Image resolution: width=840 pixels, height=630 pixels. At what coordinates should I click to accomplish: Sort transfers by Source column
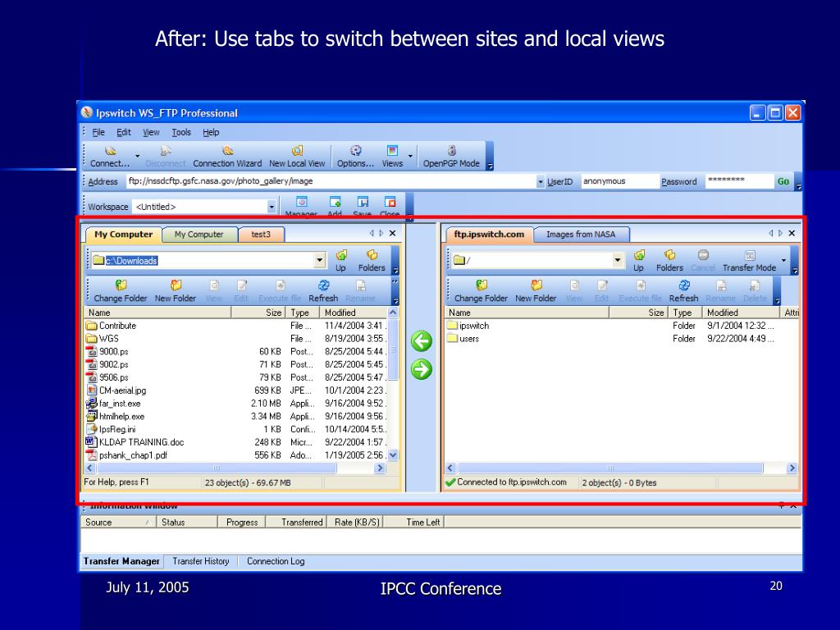pos(118,523)
